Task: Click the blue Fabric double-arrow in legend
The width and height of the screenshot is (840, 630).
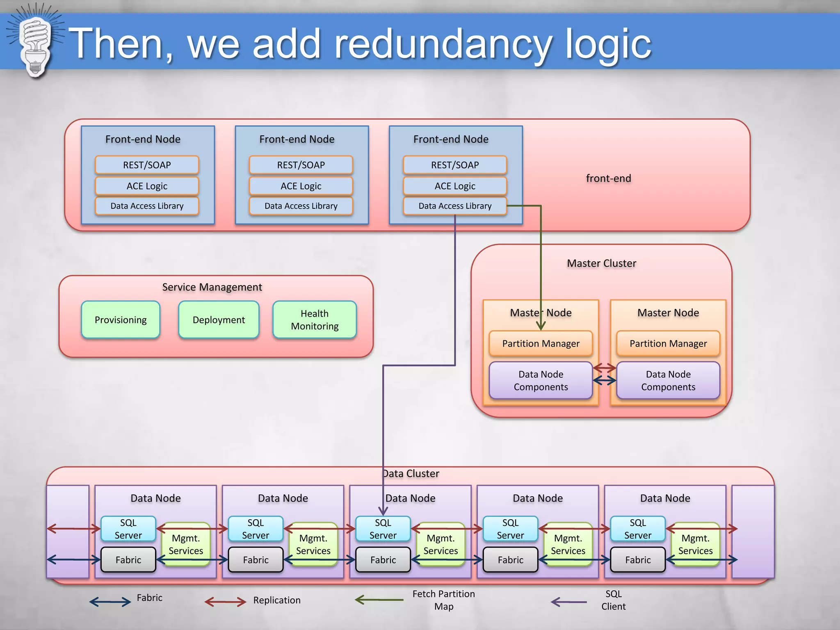Action: tap(110, 602)
